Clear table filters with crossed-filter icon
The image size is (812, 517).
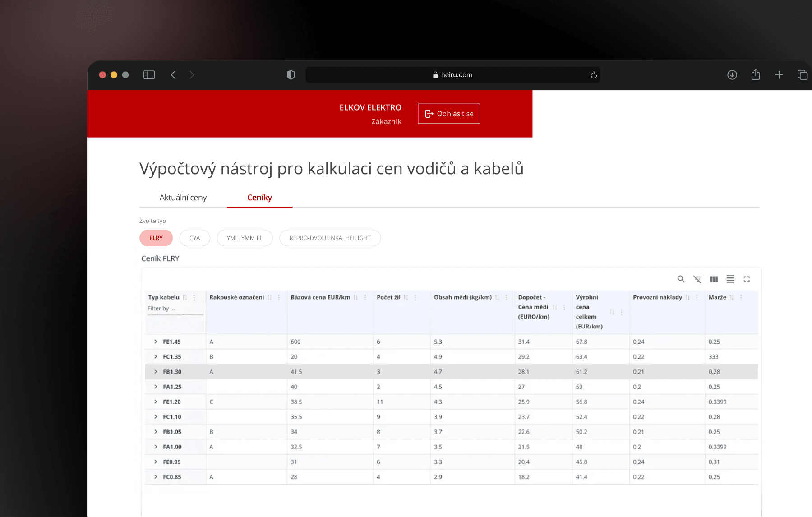pos(697,279)
